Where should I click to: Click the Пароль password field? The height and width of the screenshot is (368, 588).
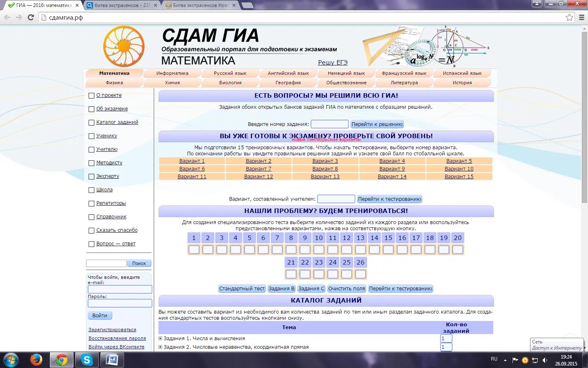tap(120, 303)
